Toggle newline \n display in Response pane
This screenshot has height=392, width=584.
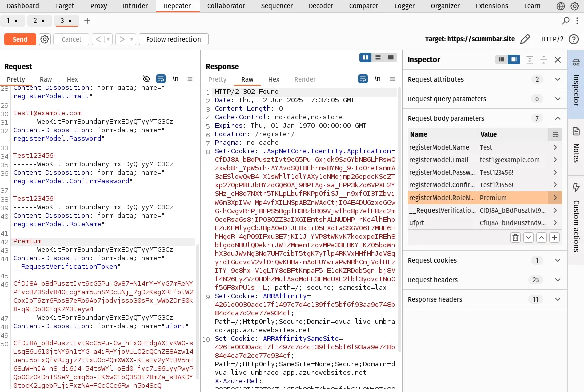(377, 79)
